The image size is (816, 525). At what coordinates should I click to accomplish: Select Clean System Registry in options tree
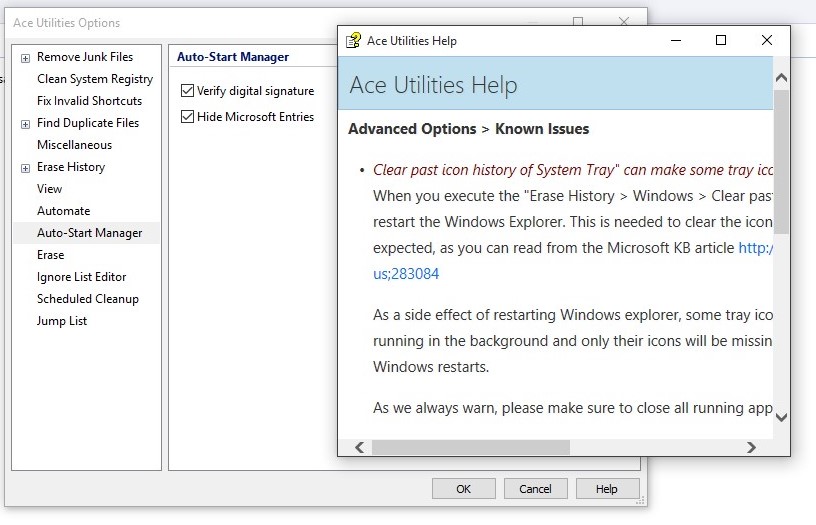click(x=95, y=79)
